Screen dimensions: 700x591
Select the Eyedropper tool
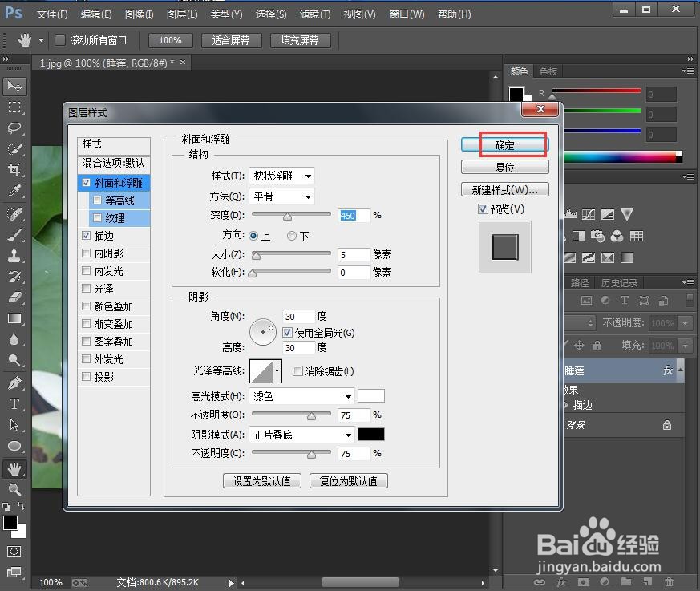click(14, 191)
